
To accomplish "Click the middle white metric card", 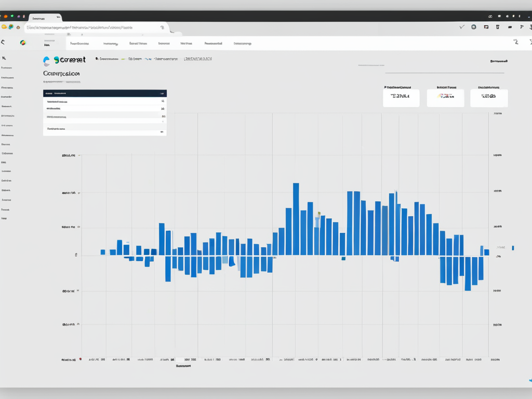I will 445,97.
